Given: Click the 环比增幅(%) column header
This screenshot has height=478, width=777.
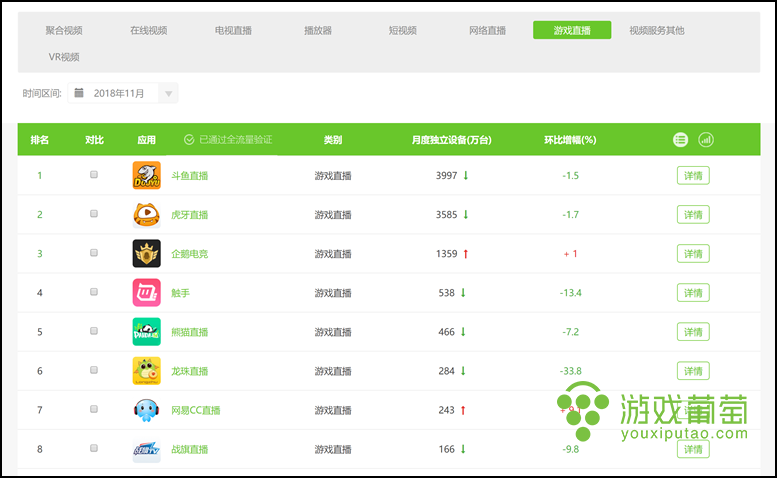Looking at the screenshot, I should tap(570, 140).
